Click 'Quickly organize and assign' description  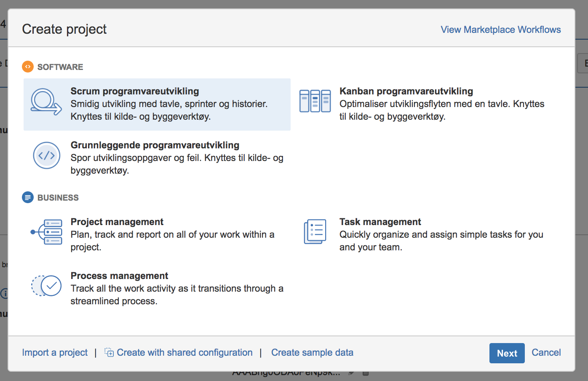pyautogui.click(x=441, y=241)
